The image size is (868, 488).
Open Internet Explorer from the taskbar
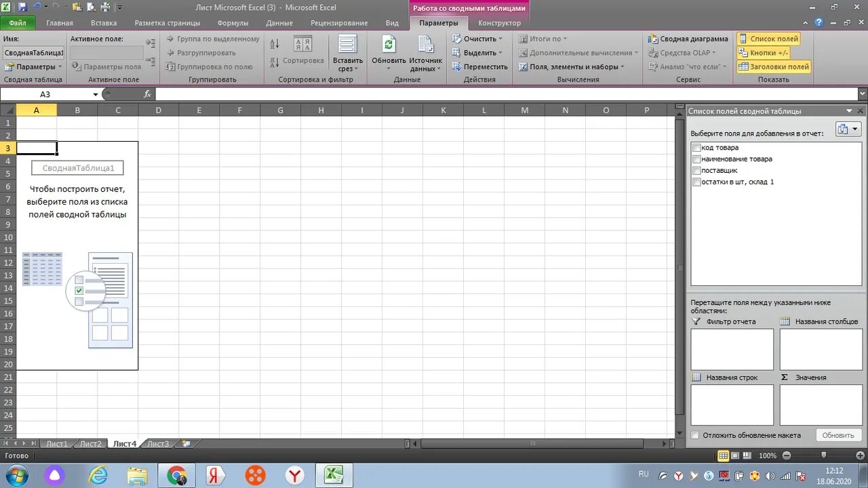pos(98,475)
